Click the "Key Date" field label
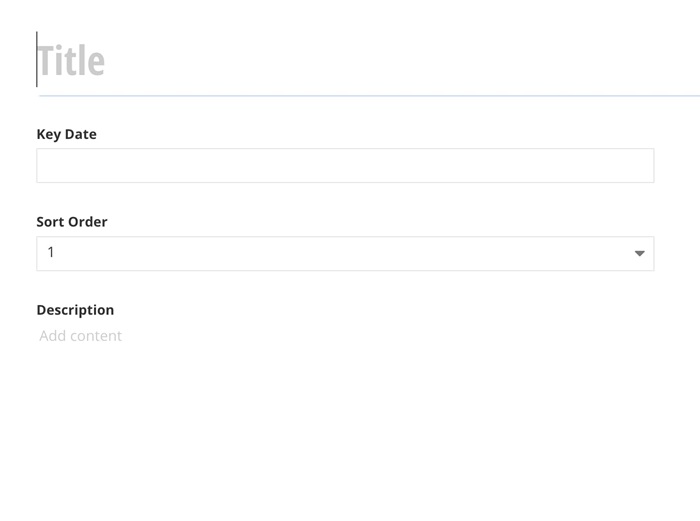 click(66, 134)
